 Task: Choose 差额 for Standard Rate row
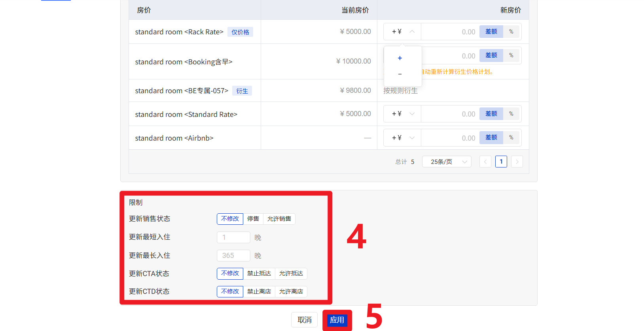tap(491, 114)
